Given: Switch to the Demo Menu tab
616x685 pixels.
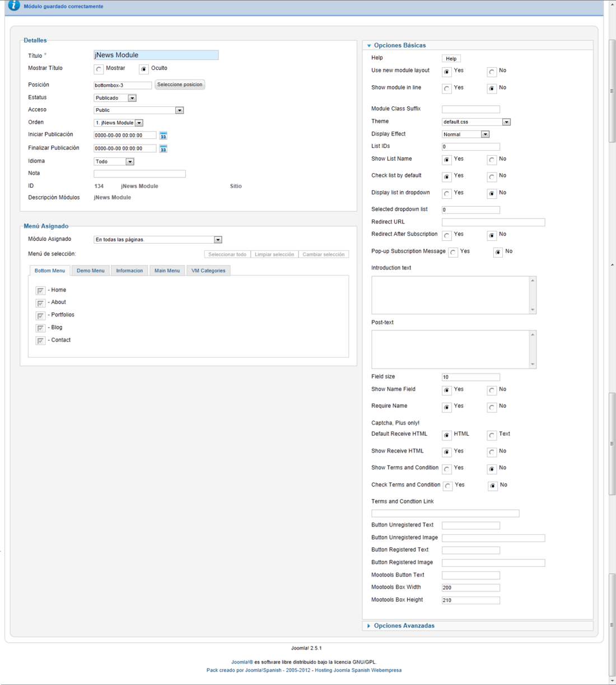Looking at the screenshot, I should pos(91,271).
